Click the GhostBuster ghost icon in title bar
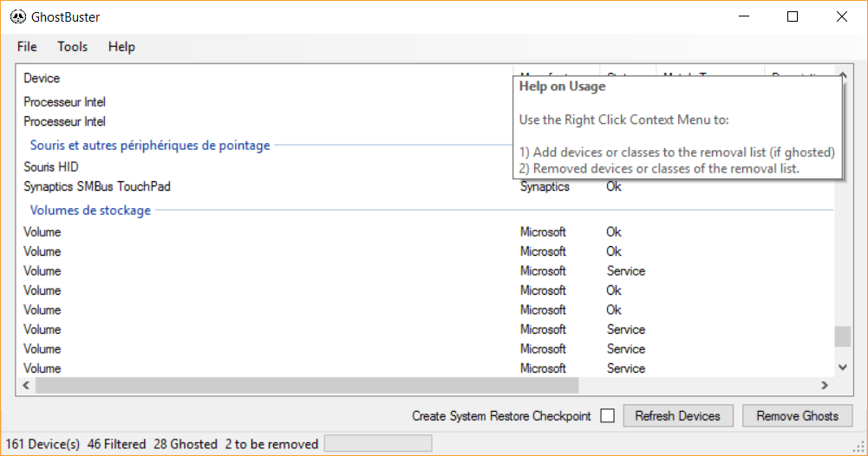868x456 pixels. 18,16
